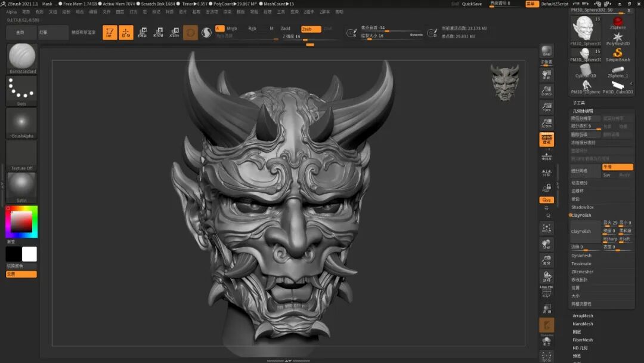Enable M material mode

271,29
